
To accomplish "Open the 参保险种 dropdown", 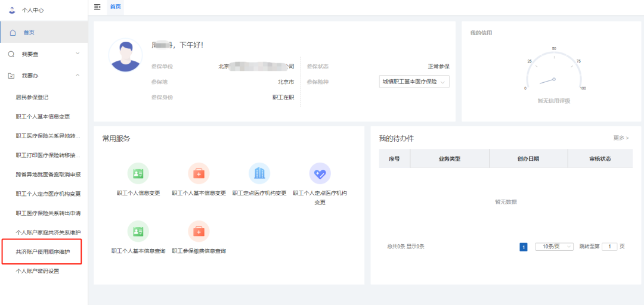I will coord(414,82).
